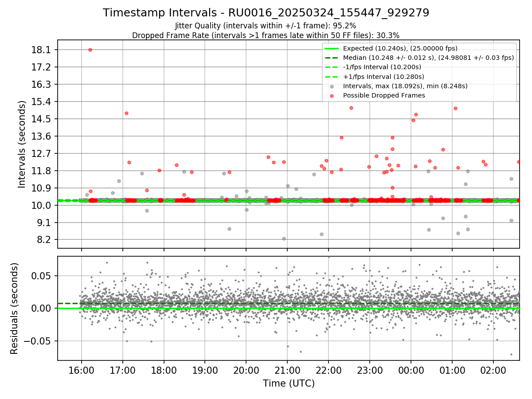Screen dimensions: 532x399
Task: Click x-axis tick label "23:00"
Action: coord(370,370)
